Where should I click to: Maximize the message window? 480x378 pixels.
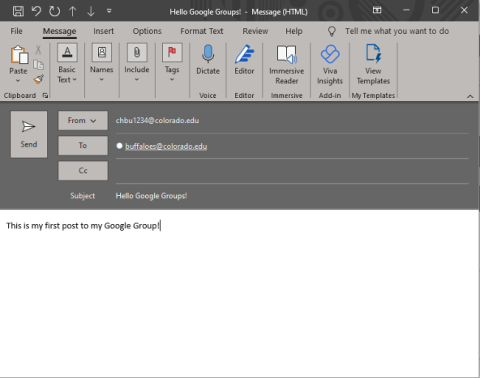coord(435,10)
